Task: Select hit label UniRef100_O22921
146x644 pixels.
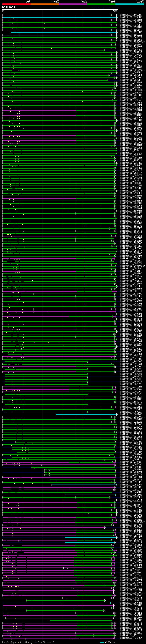Action: coord(131,422)
